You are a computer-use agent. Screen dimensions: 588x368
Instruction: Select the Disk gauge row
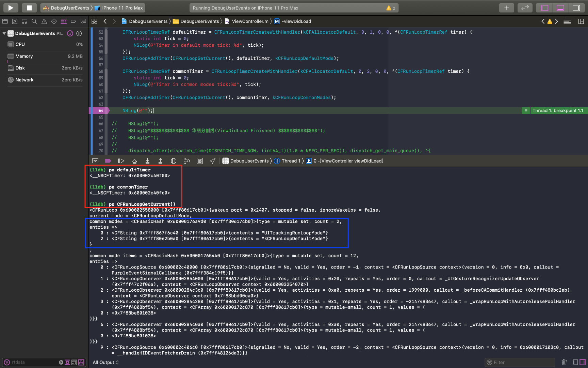[x=45, y=68]
